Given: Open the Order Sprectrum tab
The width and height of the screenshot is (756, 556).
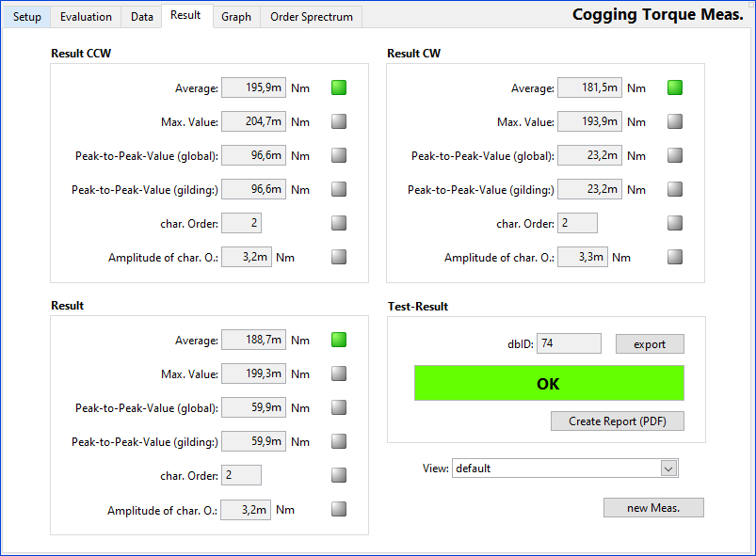Looking at the screenshot, I should coord(312,17).
